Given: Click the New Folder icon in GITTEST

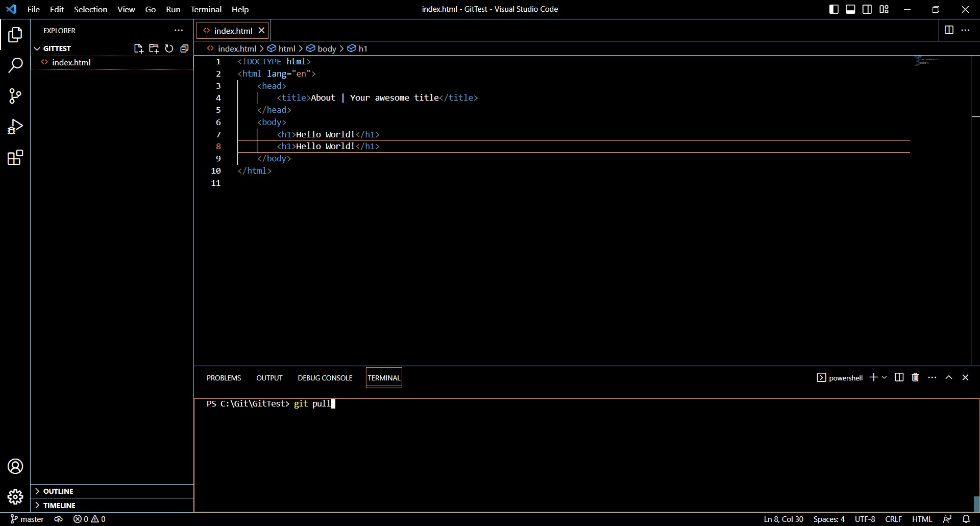Looking at the screenshot, I should [154, 49].
